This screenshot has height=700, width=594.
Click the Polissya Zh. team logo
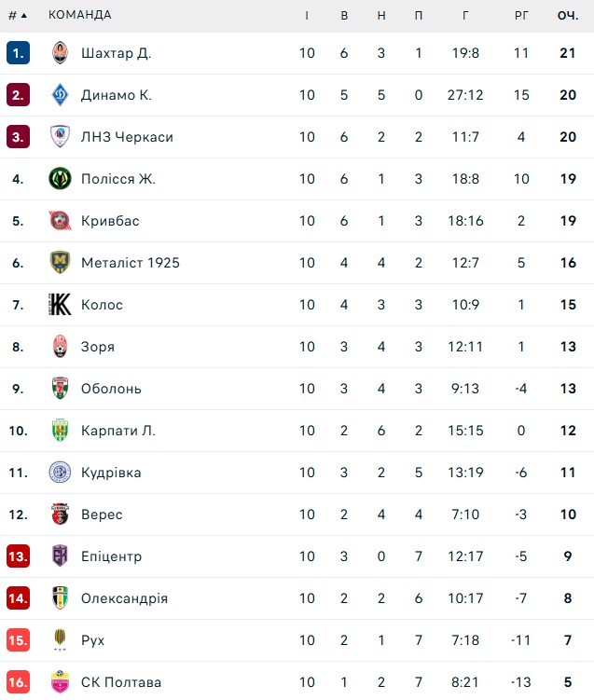pos(60,179)
